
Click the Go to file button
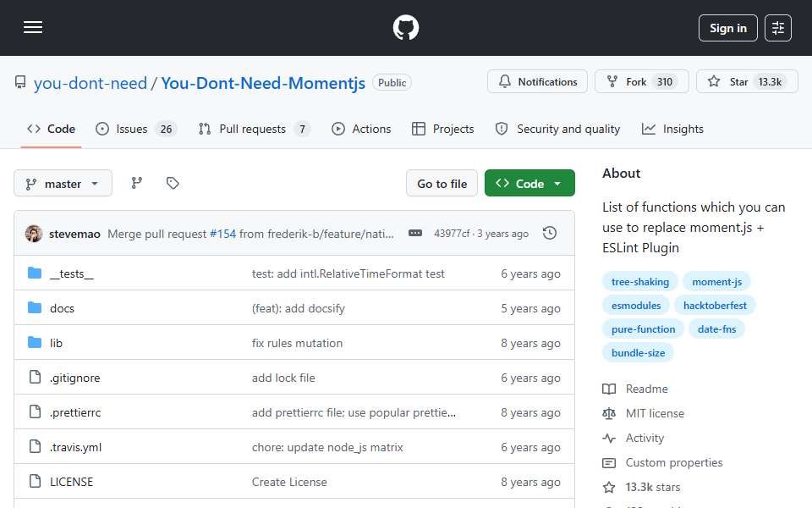[x=442, y=184]
